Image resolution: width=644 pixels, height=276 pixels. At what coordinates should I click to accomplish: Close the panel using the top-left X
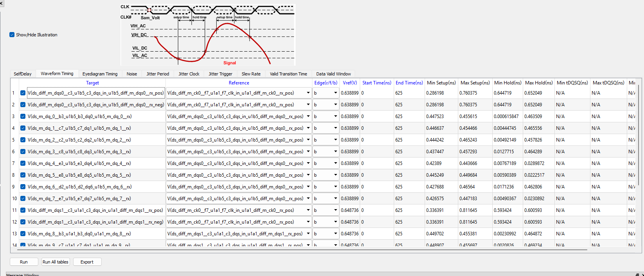pos(2,3)
